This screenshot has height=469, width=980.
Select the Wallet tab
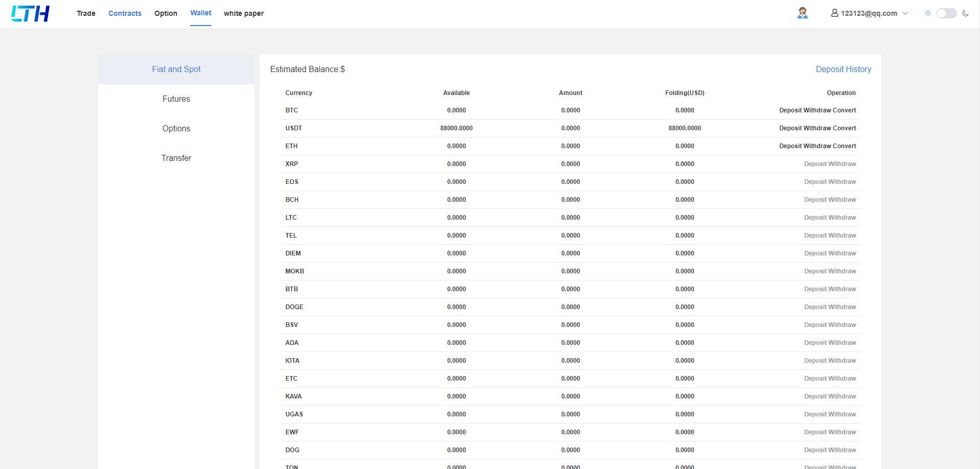pos(200,13)
